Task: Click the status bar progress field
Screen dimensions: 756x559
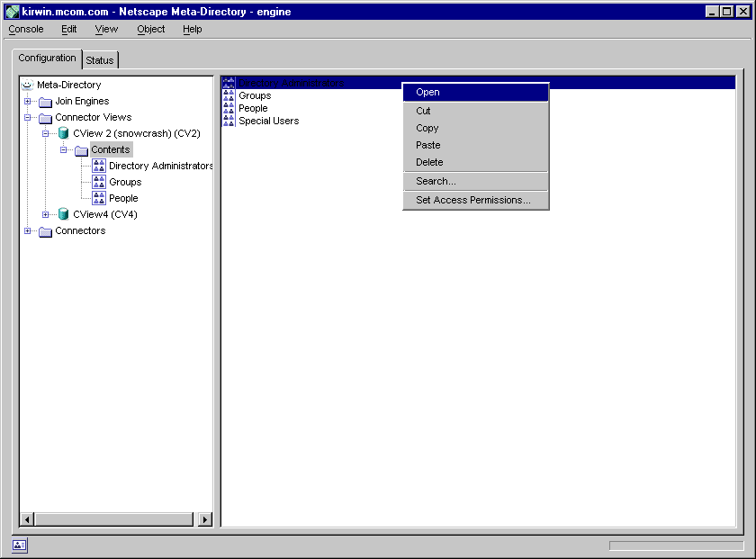Action: (676, 545)
